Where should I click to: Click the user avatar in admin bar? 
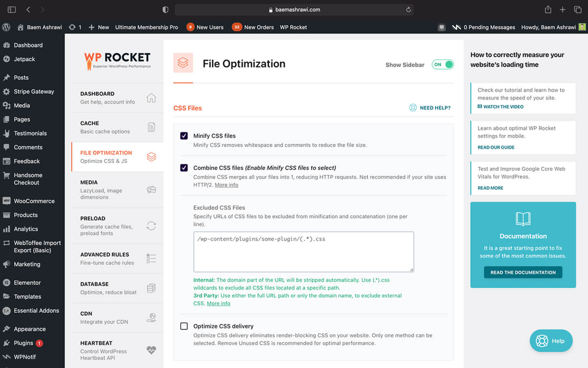tap(582, 27)
